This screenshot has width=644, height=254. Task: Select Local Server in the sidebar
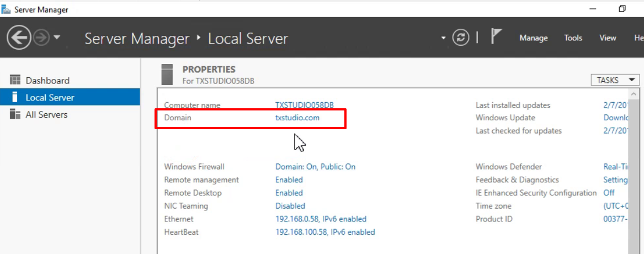click(x=70, y=97)
